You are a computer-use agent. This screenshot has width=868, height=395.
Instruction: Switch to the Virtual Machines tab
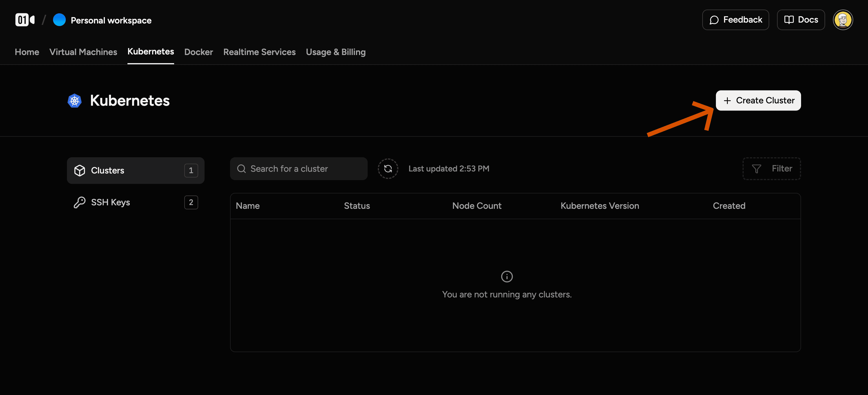[83, 52]
